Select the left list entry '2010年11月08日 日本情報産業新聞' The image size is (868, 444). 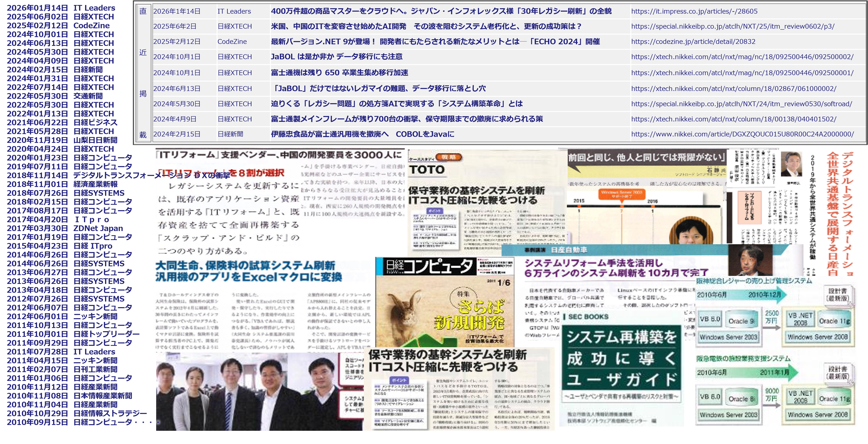tap(69, 396)
